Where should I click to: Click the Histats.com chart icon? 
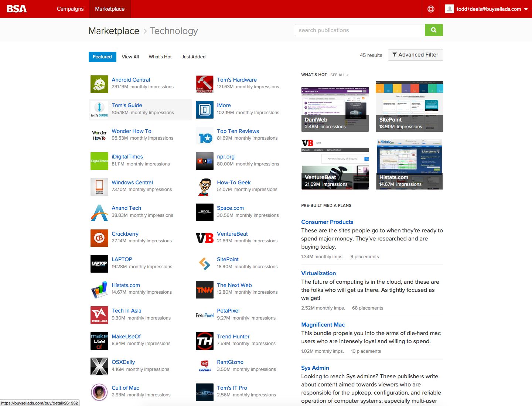coord(99,290)
